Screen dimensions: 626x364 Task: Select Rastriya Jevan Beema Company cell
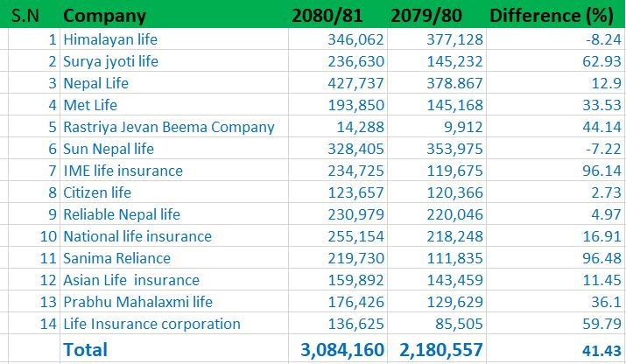(168, 127)
